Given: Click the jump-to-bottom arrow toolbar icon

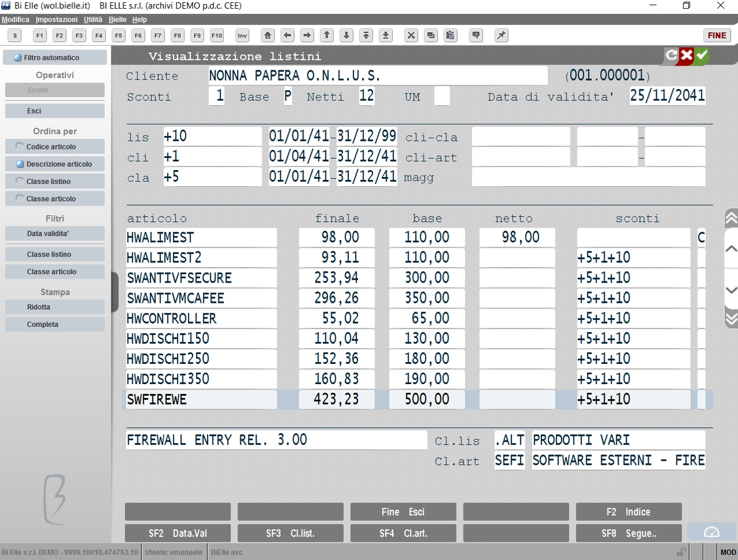Looking at the screenshot, I should click(x=386, y=35).
